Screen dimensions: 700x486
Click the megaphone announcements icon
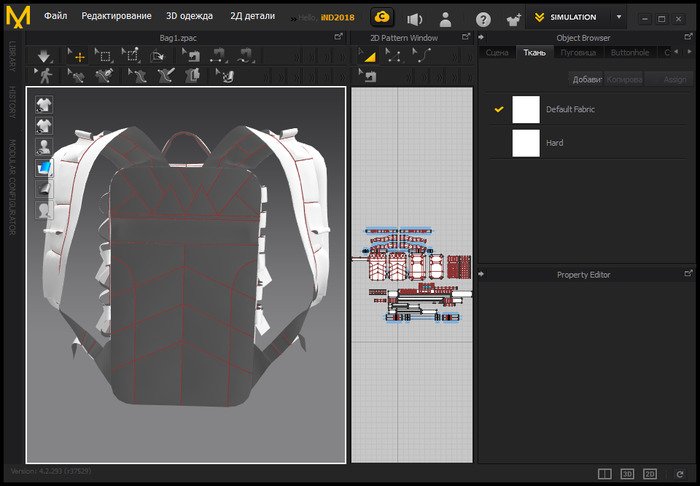pos(414,18)
